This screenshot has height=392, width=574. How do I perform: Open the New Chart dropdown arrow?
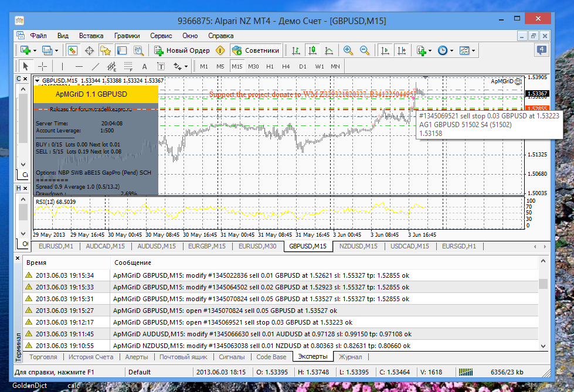coord(35,51)
